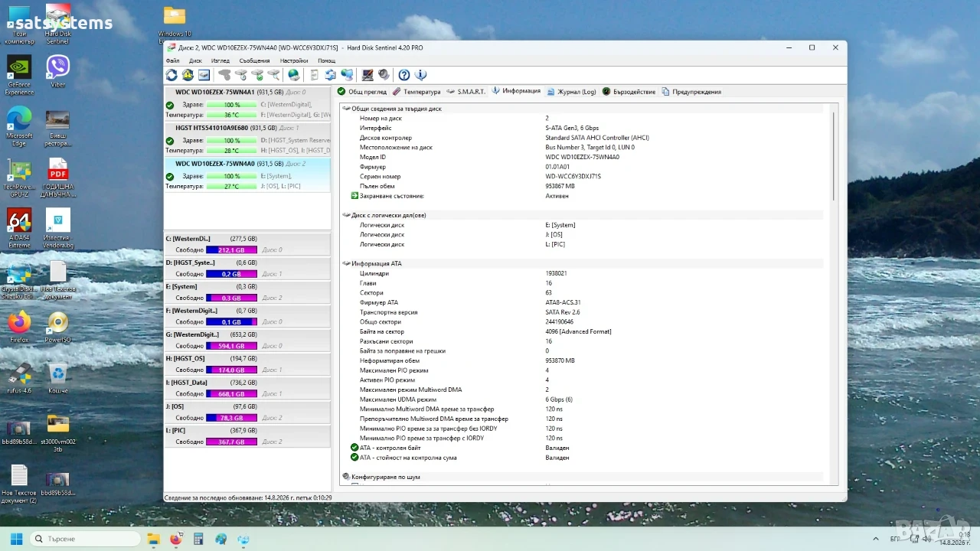Image resolution: width=980 pixels, height=551 pixels.
Task: Click the S-ATA Gen3, 6 Gbps value
Action: tap(572, 128)
